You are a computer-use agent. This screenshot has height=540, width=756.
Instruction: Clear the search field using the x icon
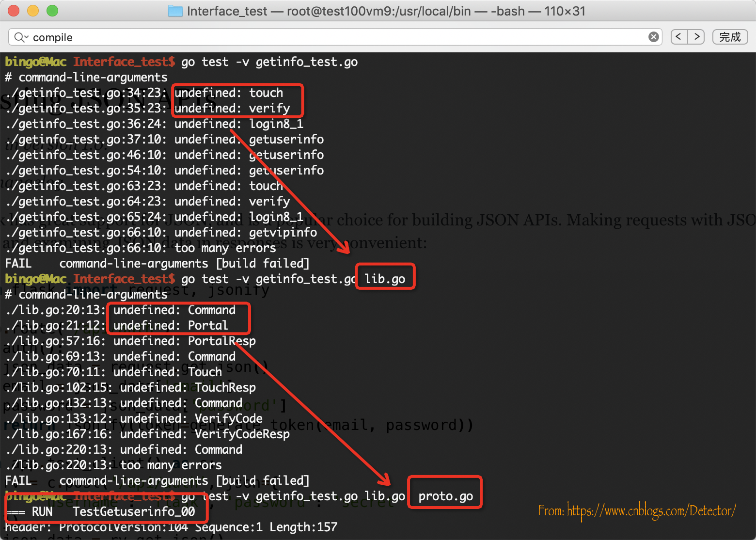[x=654, y=37]
